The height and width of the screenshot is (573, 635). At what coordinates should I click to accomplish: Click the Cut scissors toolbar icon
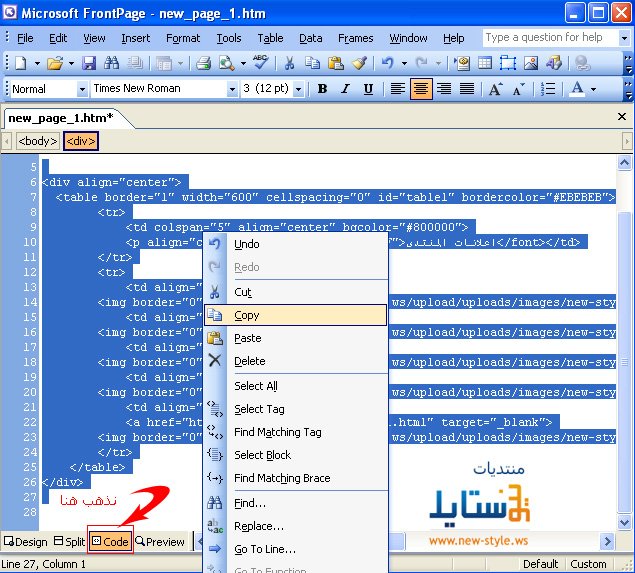tap(289, 63)
